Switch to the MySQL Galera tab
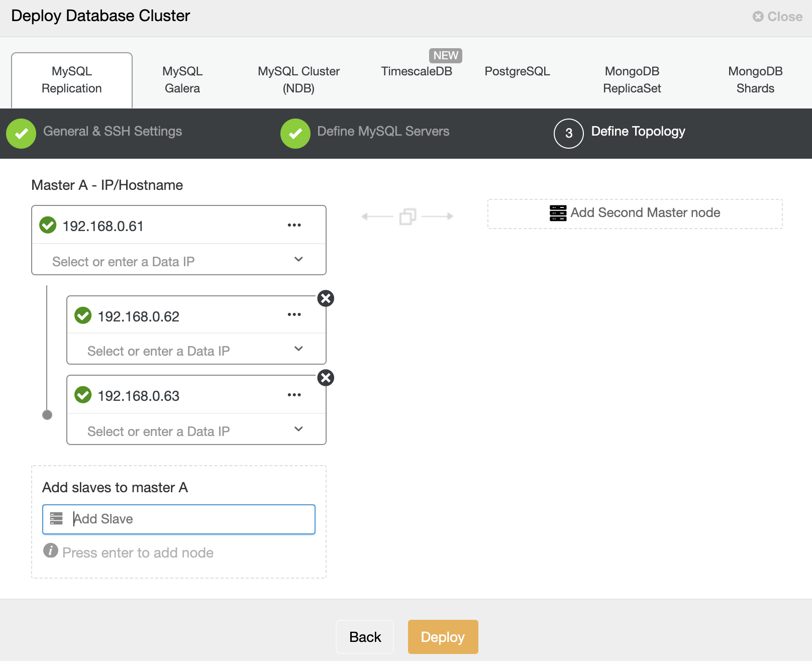 pos(182,80)
